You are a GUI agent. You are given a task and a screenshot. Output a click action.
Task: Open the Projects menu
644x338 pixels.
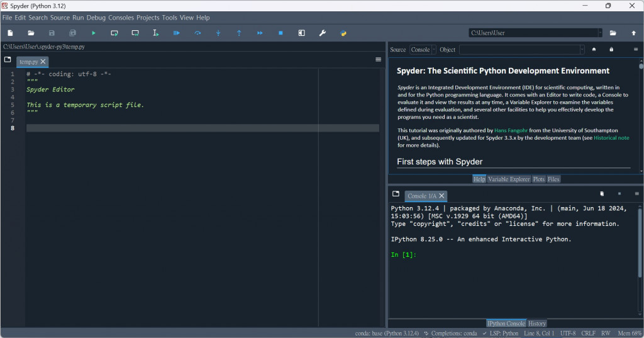(x=148, y=18)
